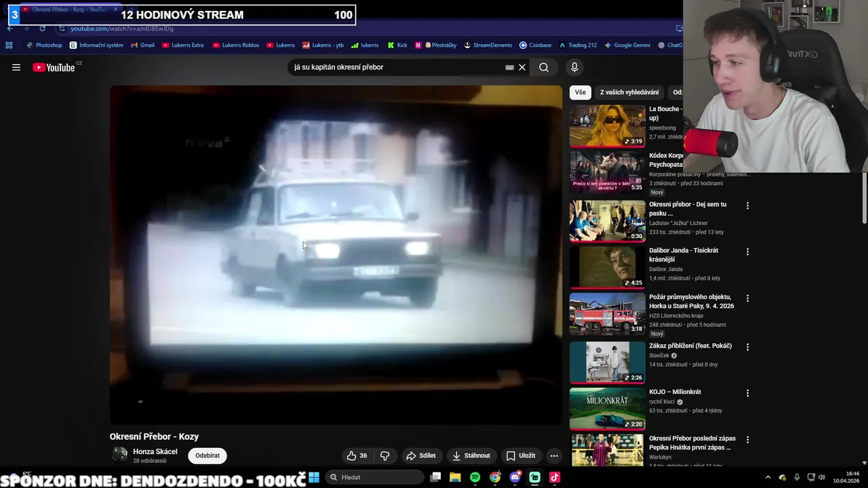Clear the search box with the X
The width and height of the screenshot is (868, 488).
[x=522, y=67]
